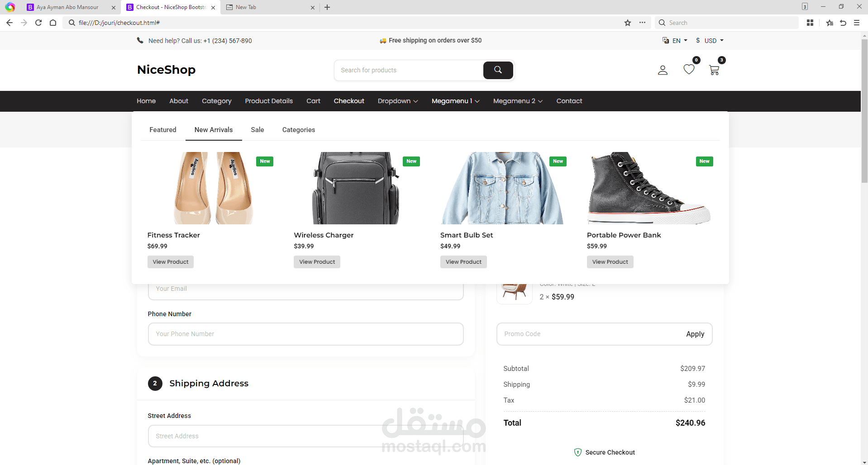Open the EN language dropdown
The height and width of the screenshot is (465, 868).
(x=675, y=41)
